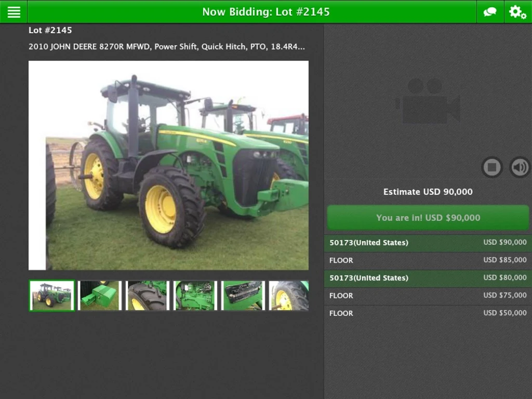Click the main tractor photo
The height and width of the screenshot is (399, 532).
click(x=169, y=165)
